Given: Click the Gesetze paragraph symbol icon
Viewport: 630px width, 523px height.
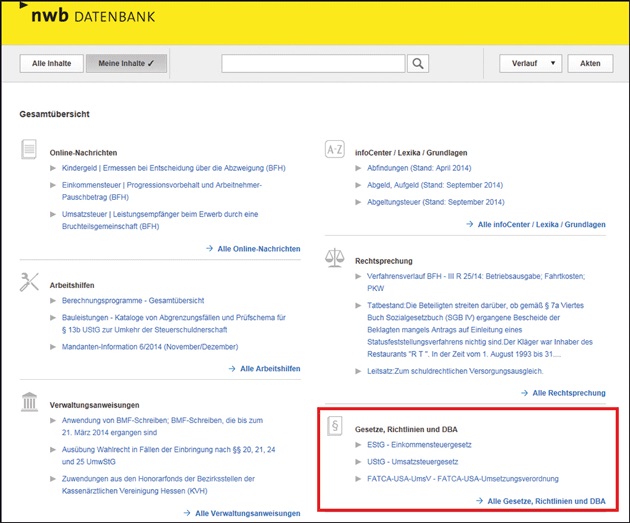Looking at the screenshot, I should [x=336, y=427].
